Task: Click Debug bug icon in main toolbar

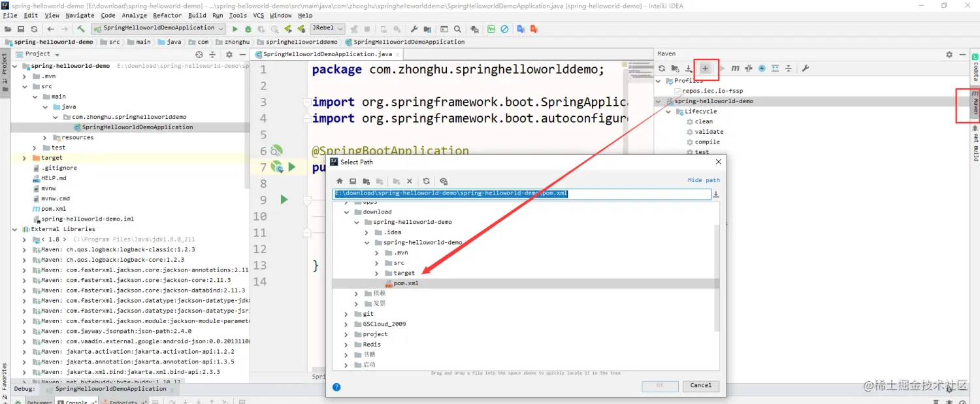Action: point(248,29)
